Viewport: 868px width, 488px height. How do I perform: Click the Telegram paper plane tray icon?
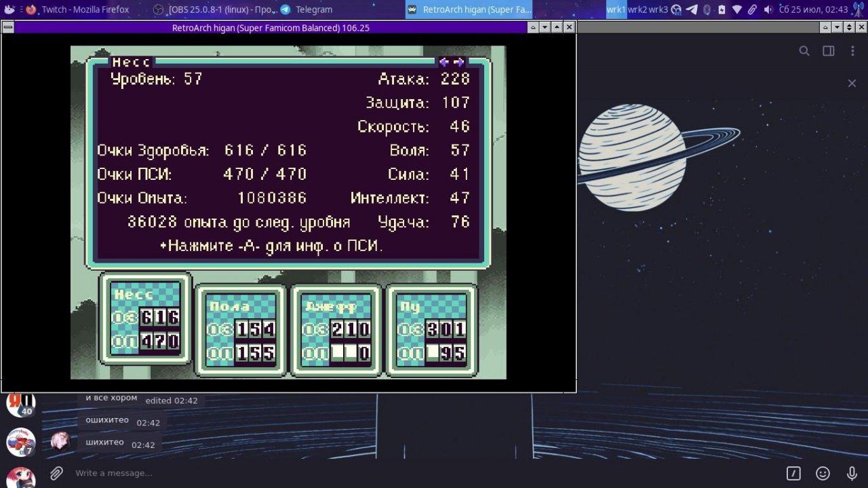pyautogui.click(x=692, y=10)
